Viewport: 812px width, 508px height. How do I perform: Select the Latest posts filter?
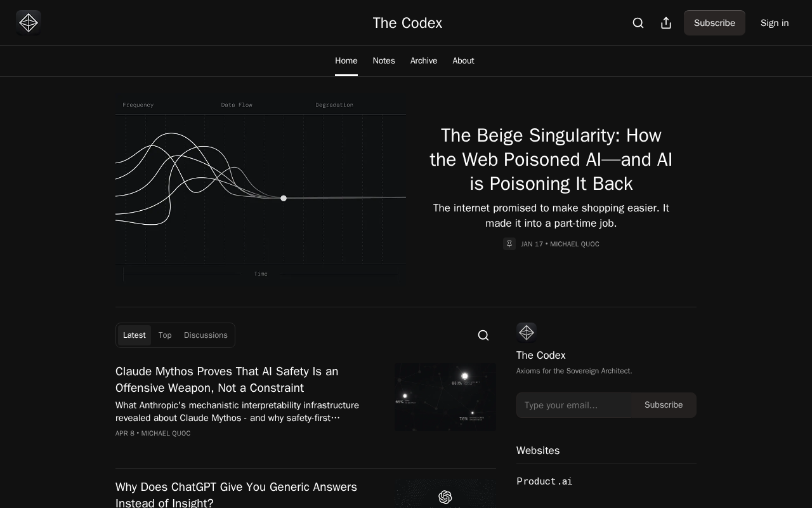click(134, 335)
